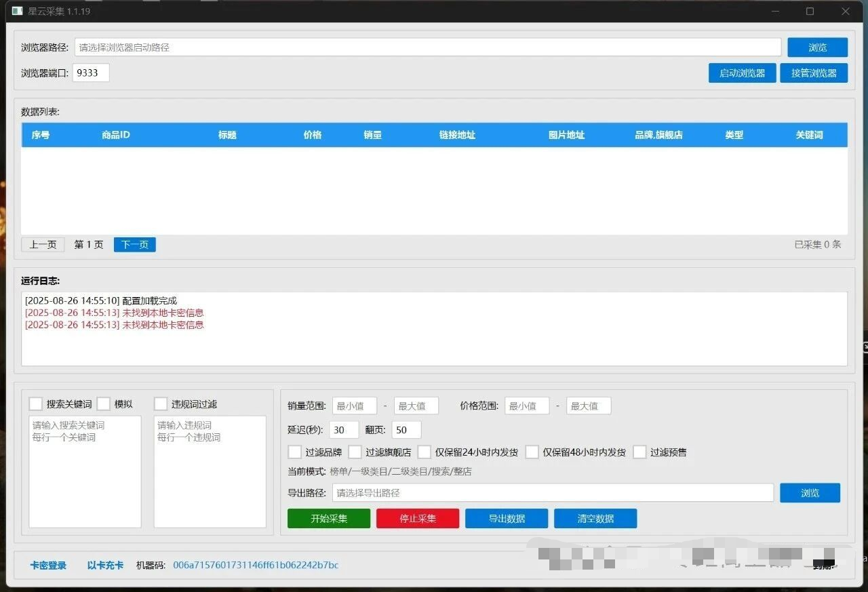Viewport: 868px width, 592px height.
Task: Open the 以卡充卡 link
Action: click(105, 566)
